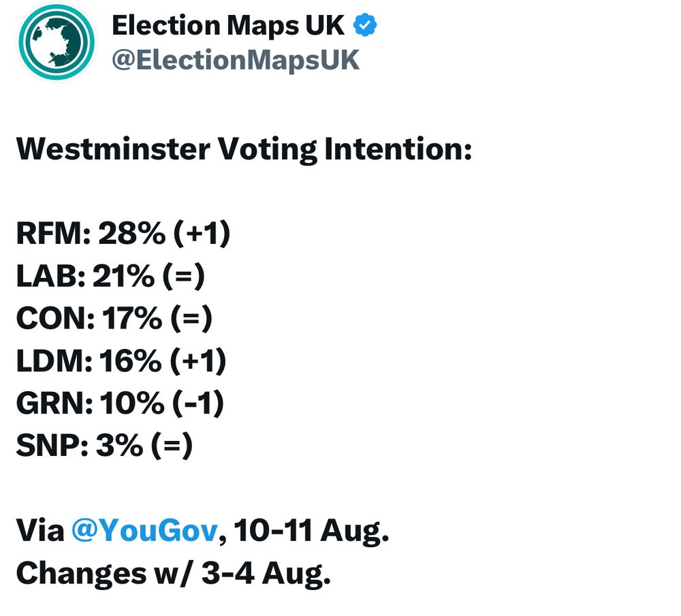Click the blue verified checkmark badge
Image resolution: width=681 pixels, height=616 pixels.
pyautogui.click(x=365, y=25)
